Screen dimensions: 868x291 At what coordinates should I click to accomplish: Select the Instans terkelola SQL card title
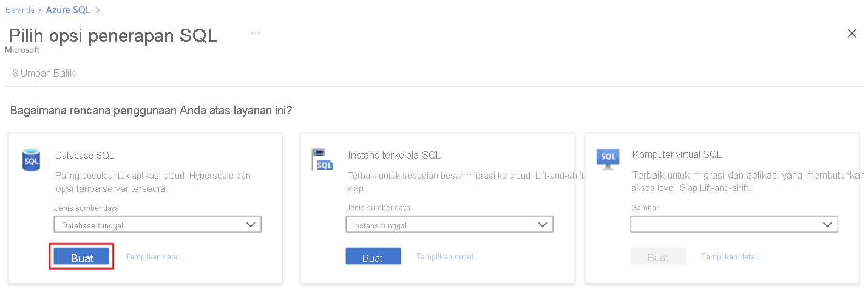[395, 156]
